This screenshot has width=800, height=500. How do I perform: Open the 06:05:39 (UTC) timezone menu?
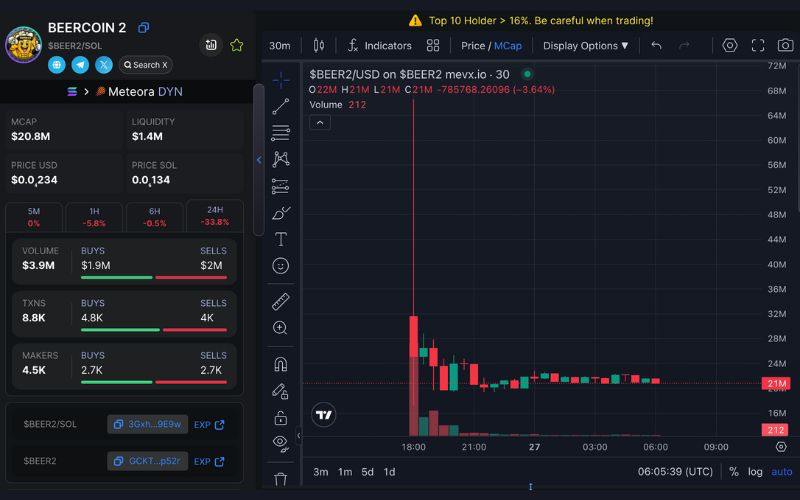click(675, 471)
